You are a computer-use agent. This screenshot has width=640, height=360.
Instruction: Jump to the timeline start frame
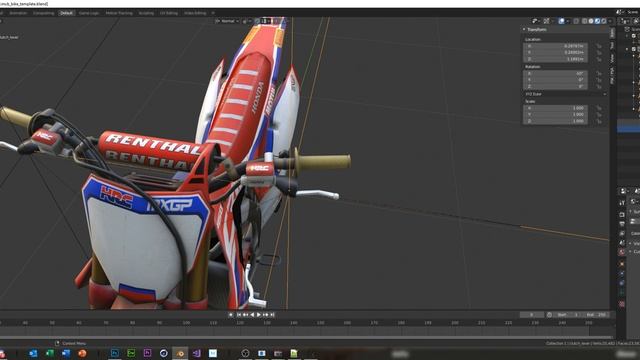tap(239, 315)
